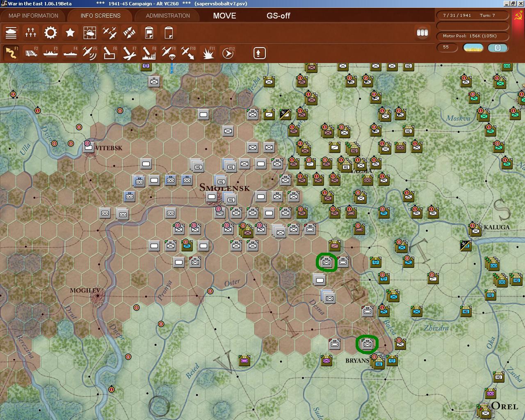Open the Production gear icon
525x420 pixels.
[x=50, y=32]
